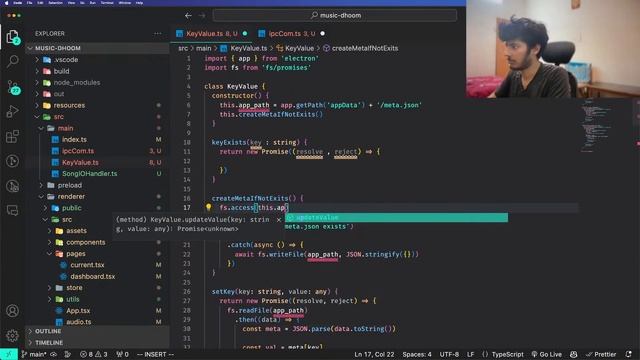
Task: Collapse the MUSIC-DHOOM root folder
Action: 98,48
